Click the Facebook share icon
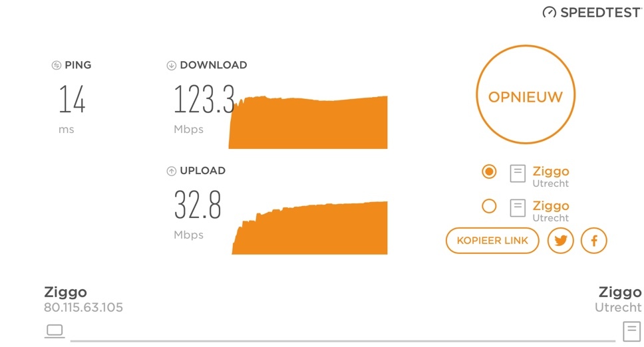The width and height of the screenshot is (644, 347). (x=593, y=241)
